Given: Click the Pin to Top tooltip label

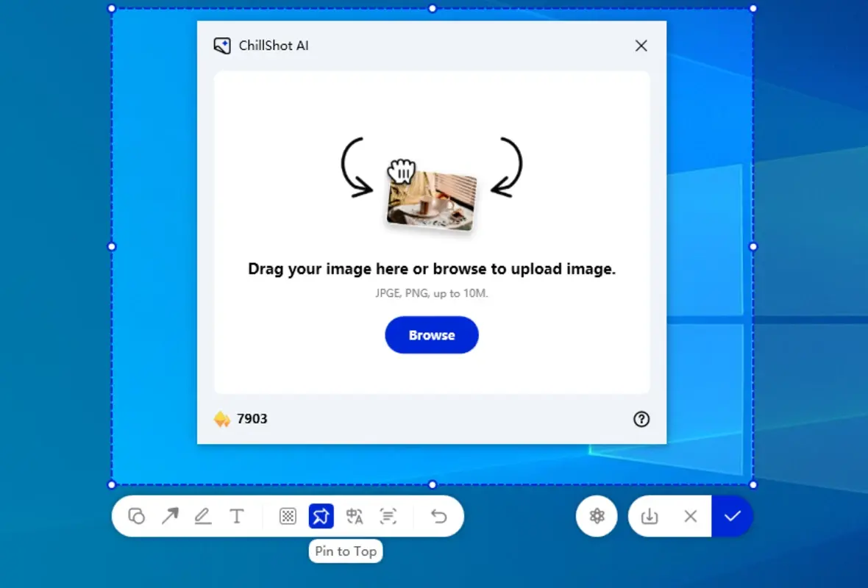Looking at the screenshot, I should (345, 551).
